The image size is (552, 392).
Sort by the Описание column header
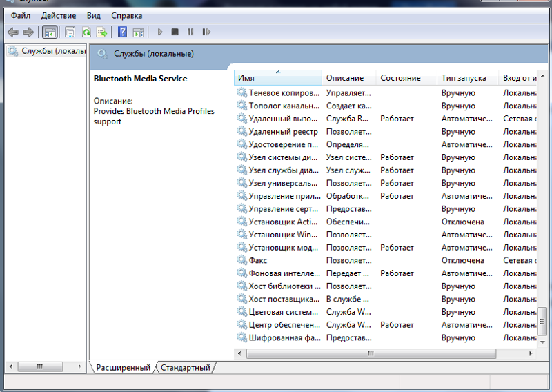pos(349,78)
